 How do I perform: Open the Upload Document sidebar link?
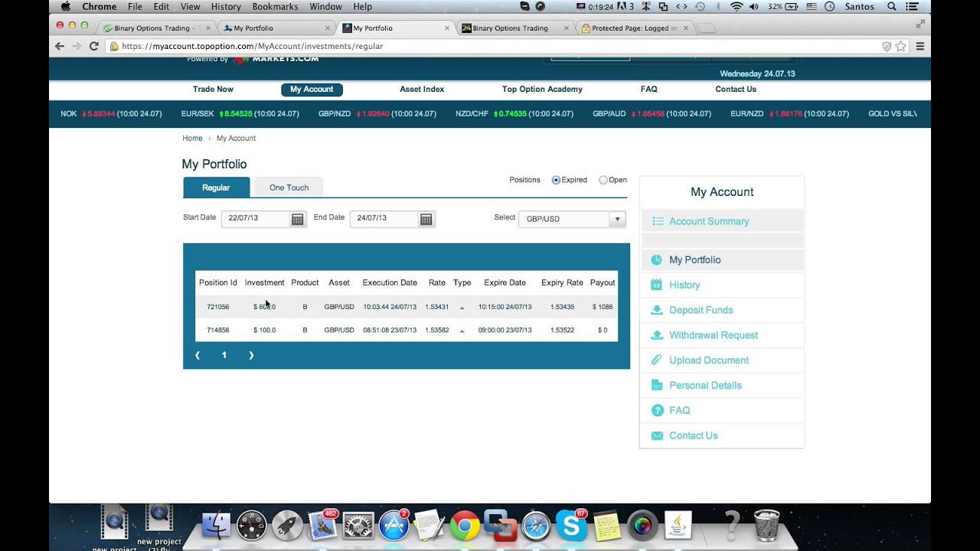pos(709,360)
